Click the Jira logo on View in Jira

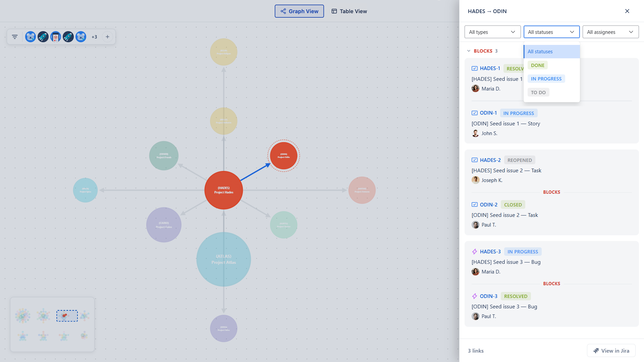click(x=596, y=351)
